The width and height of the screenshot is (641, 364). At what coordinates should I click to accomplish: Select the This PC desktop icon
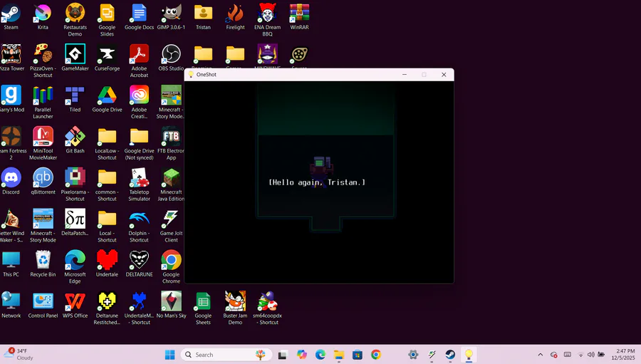[x=11, y=264]
